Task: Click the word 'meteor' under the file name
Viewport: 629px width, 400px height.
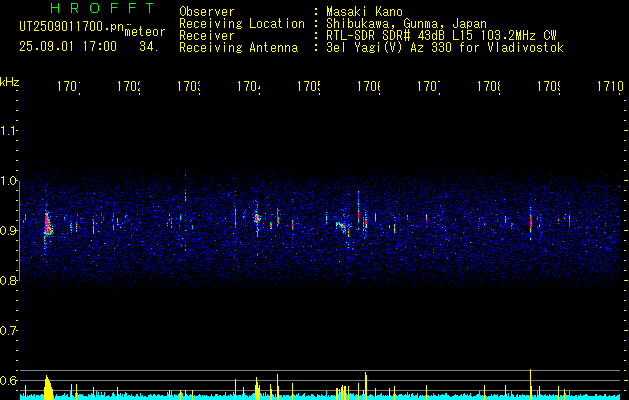Action: [145, 32]
